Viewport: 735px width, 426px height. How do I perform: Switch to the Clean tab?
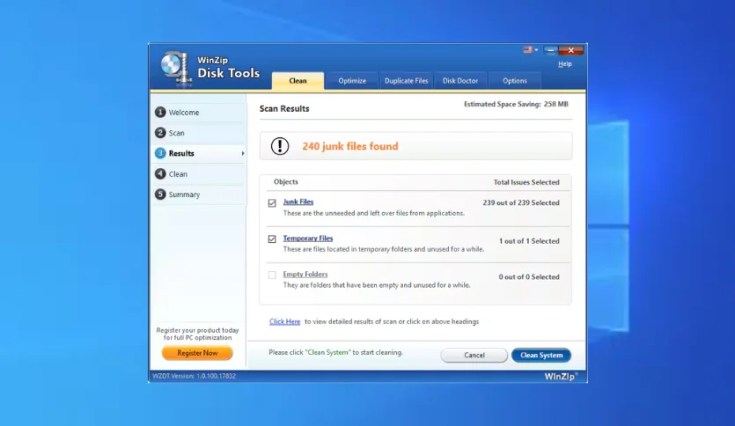[x=298, y=81]
